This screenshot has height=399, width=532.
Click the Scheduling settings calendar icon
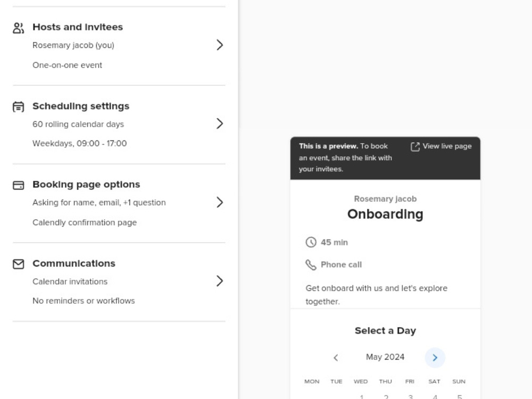(x=18, y=107)
